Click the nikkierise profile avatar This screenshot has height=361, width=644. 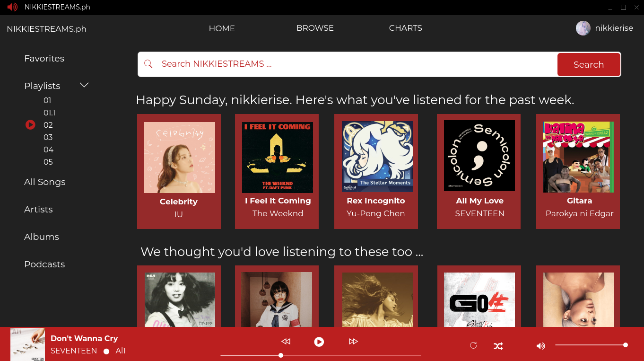tap(583, 28)
